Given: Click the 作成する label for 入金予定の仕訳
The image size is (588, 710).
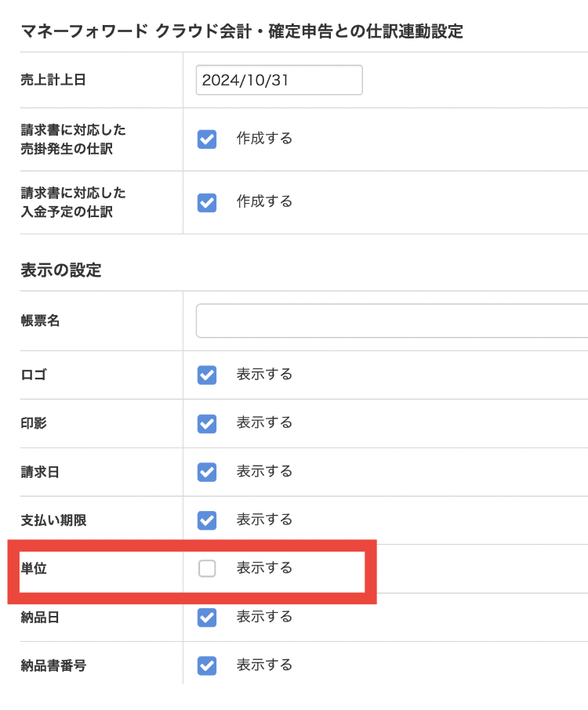Looking at the screenshot, I should point(264,201).
